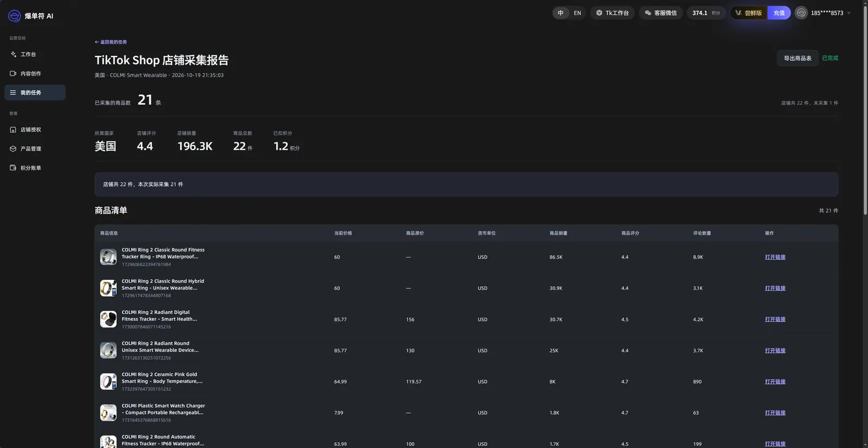Image resolution: width=868 pixels, height=448 pixels.
Task: Click the 尝鲜版 plan badge
Action: [x=749, y=13]
